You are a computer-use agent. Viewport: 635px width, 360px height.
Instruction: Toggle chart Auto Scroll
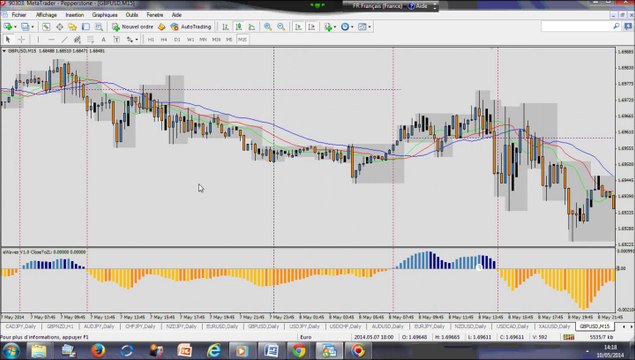[x=298, y=27]
